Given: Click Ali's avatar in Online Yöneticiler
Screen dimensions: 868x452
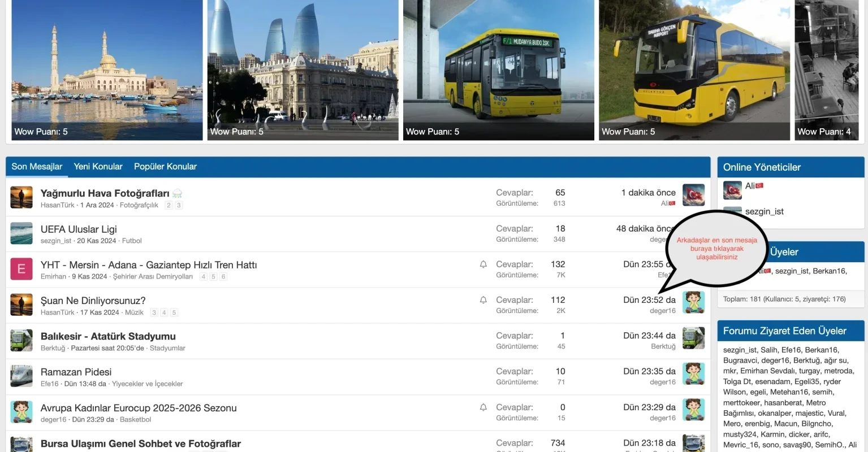Looking at the screenshot, I should (x=732, y=190).
